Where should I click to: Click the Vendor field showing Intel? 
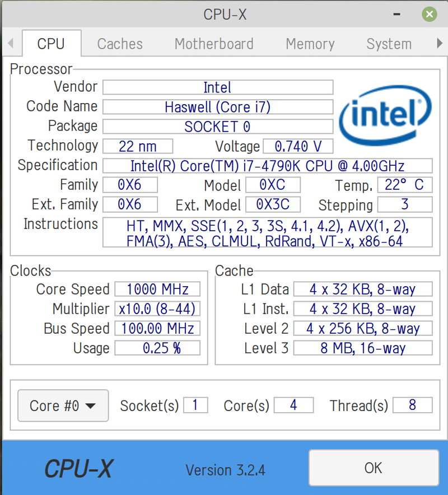click(218, 87)
